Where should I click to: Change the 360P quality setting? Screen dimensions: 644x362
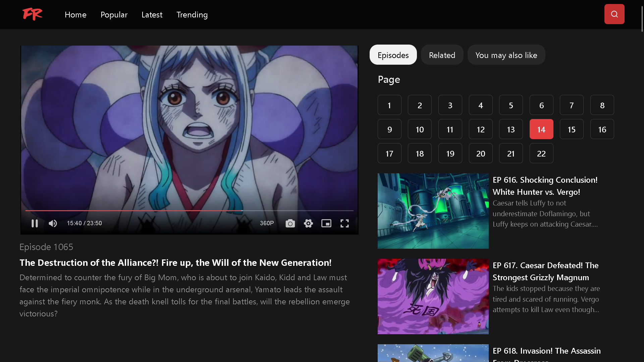pos(267,223)
